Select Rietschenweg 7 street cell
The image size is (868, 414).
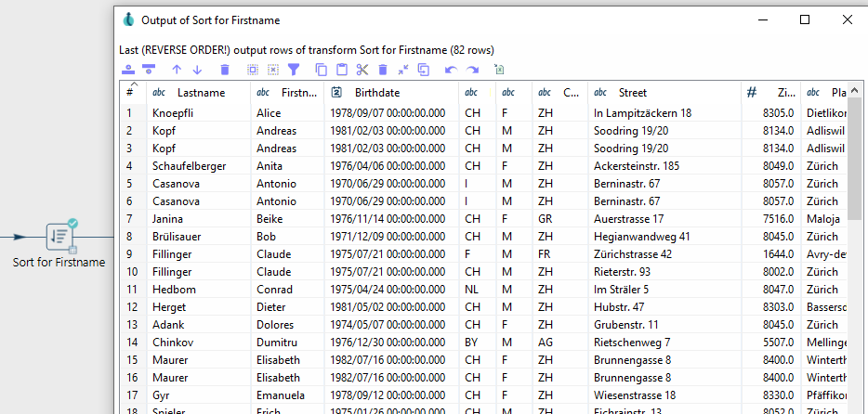[x=664, y=343]
